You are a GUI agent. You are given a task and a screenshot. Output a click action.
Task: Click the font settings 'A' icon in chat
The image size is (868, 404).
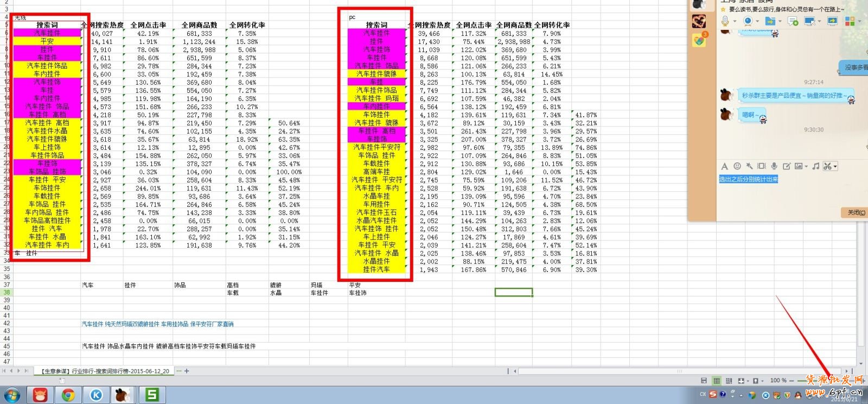(724, 166)
